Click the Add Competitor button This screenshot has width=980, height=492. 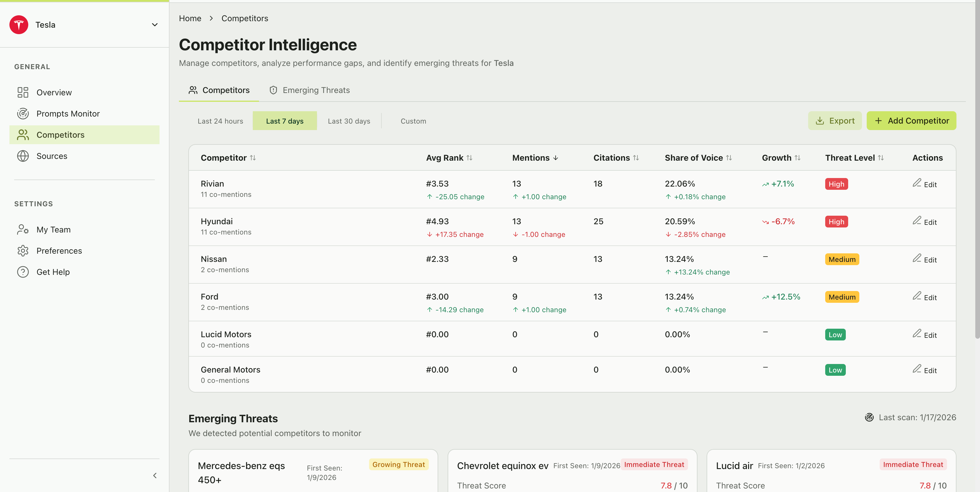click(911, 120)
